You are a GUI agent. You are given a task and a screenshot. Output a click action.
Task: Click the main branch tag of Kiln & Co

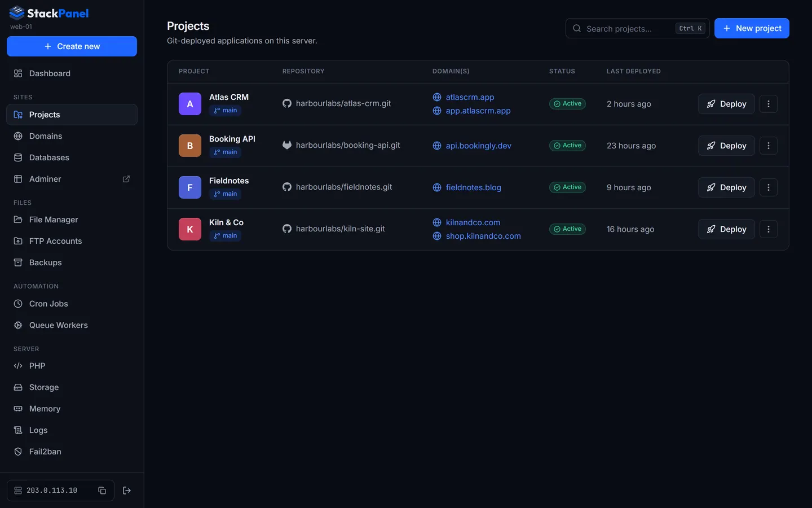pyautogui.click(x=225, y=236)
